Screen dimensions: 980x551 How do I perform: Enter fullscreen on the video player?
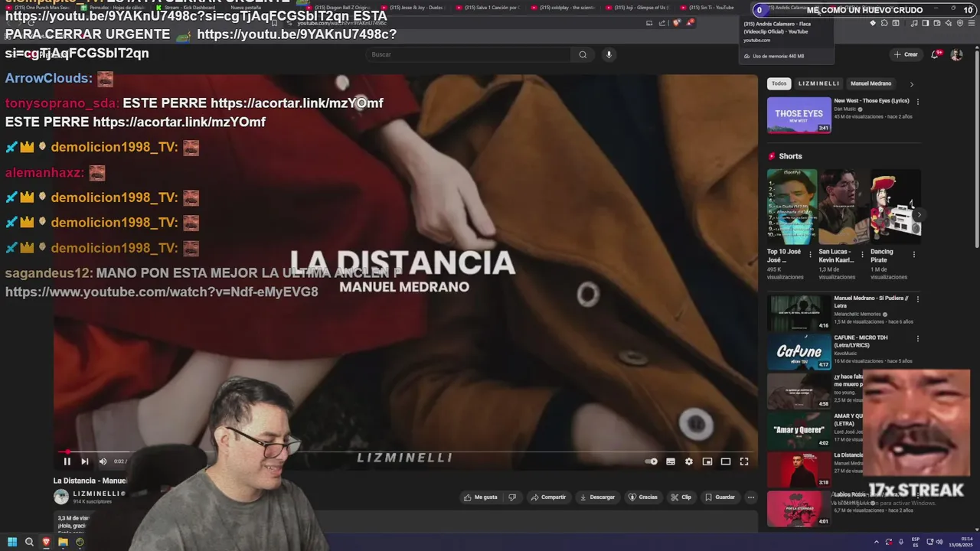coord(744,461)
